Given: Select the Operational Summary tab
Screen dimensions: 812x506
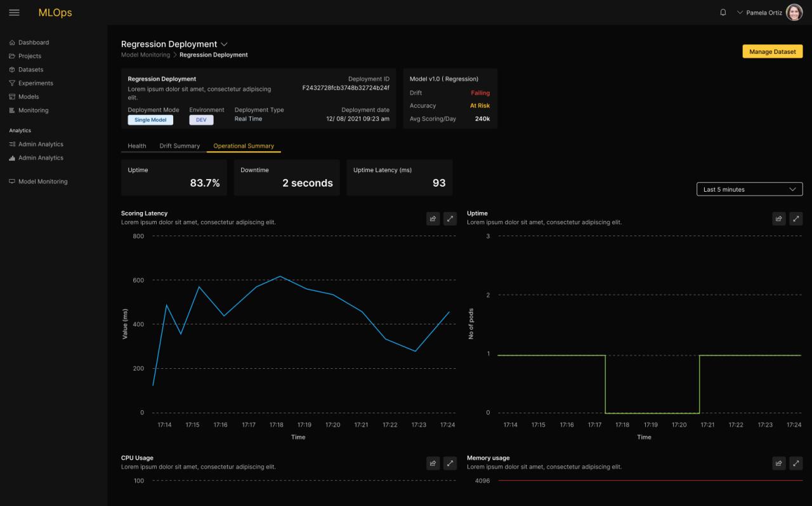Looking at the screenshot, I should [x=244, y=146].
